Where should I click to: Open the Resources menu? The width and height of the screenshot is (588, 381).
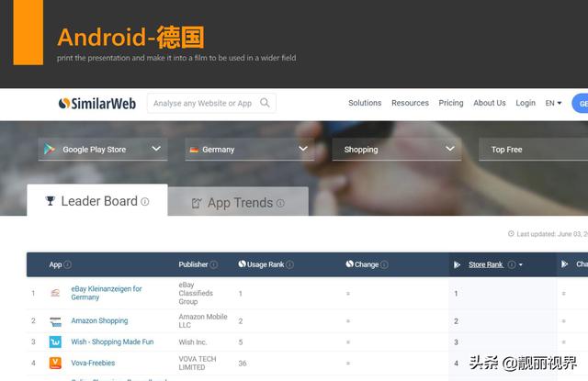click(410, 103)
